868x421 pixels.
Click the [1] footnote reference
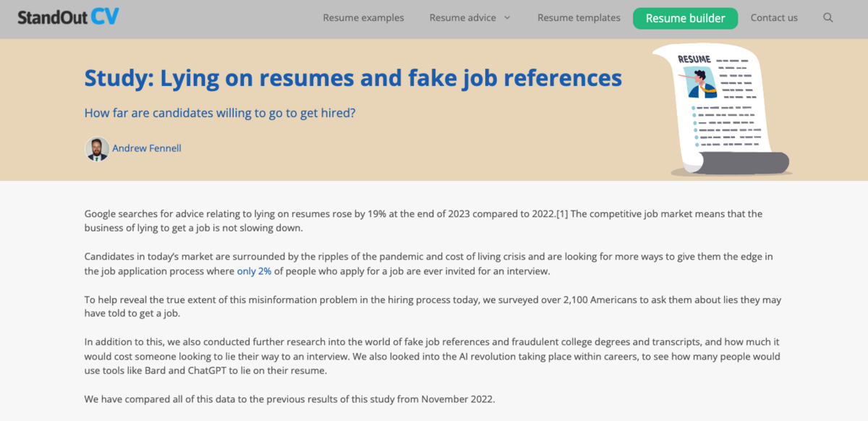pos(562,214)
